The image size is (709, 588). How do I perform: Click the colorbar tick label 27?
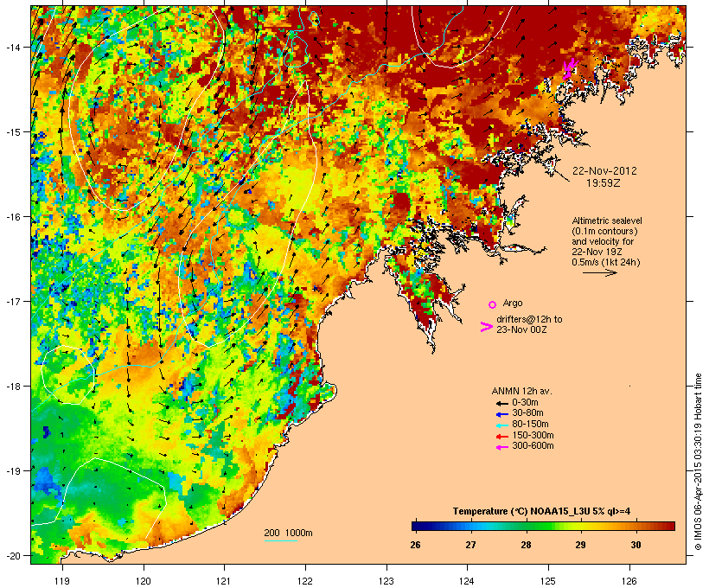tap(470, 545)
